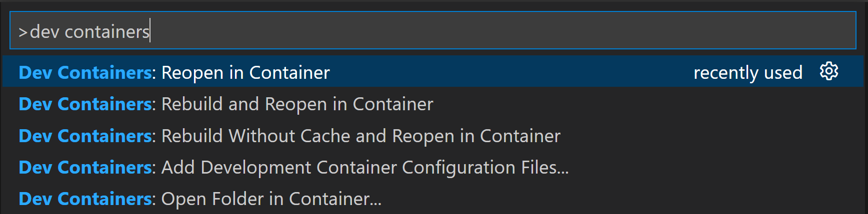
Task: Click the '>' prefix in the command input
Action: tap(23, 32)
